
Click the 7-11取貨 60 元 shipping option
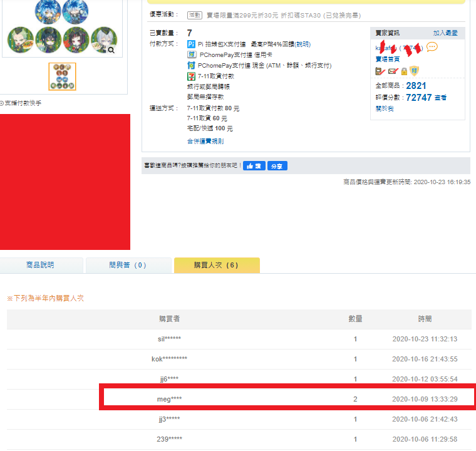[x=207, y=118]
